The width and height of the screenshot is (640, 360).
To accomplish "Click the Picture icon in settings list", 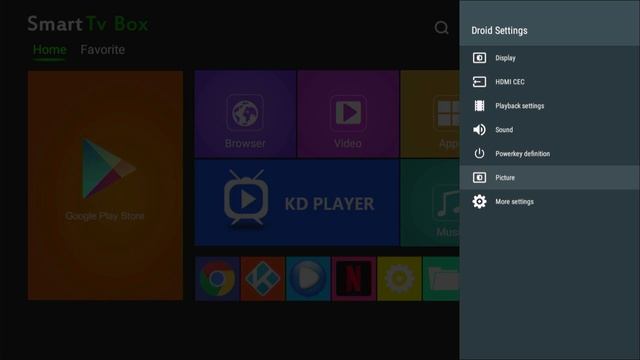I will [x=479, y=178].
